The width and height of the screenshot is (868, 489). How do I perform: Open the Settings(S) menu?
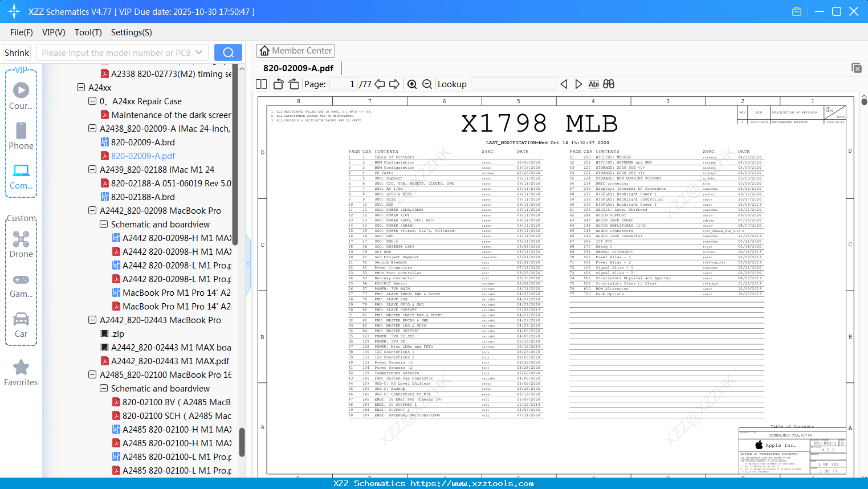[132, 32]
